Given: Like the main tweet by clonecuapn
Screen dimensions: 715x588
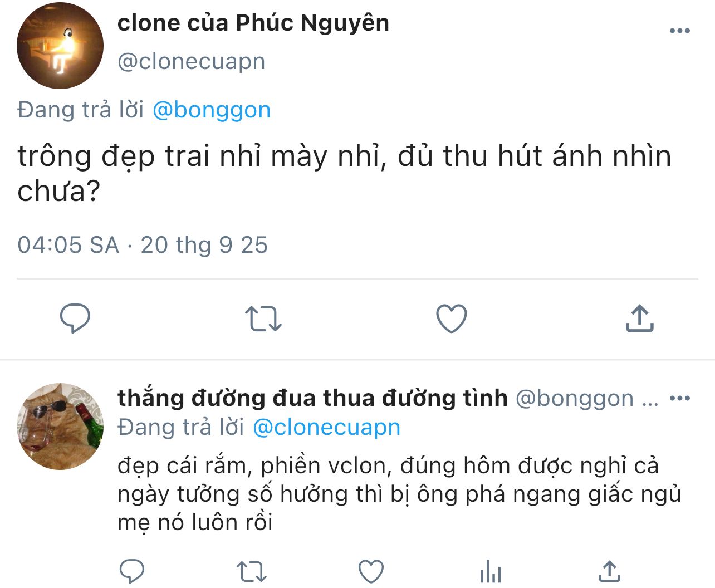Looking at the screenshot, I should pos(451,318).
